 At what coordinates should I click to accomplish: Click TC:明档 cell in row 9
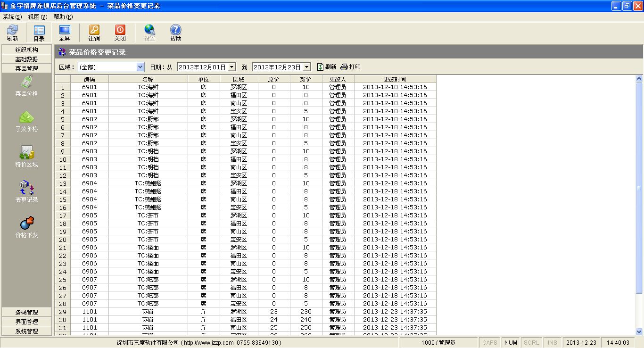pos(148,151)
